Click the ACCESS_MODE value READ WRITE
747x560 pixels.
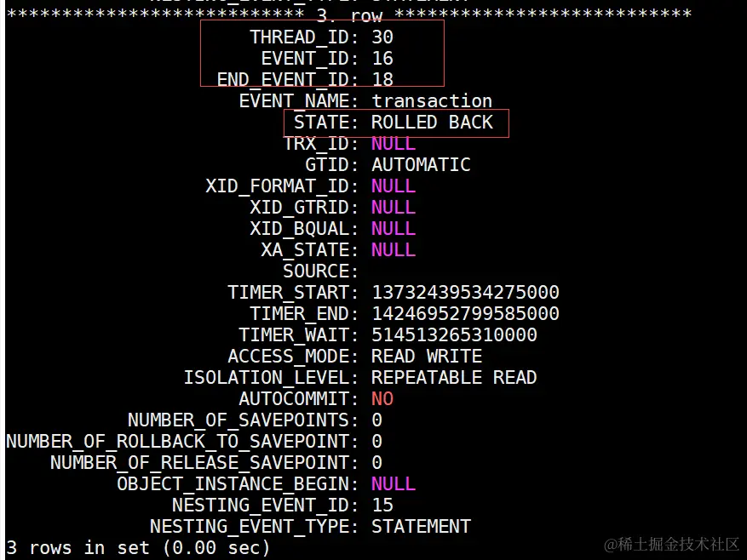click(x=427, y=357)
